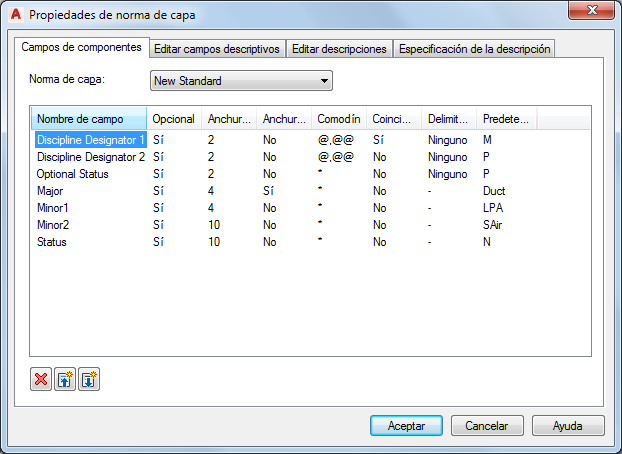Screen dimensions: 622x454
Task: Click the Opcional column header
Action: click(x=174, y=119)
